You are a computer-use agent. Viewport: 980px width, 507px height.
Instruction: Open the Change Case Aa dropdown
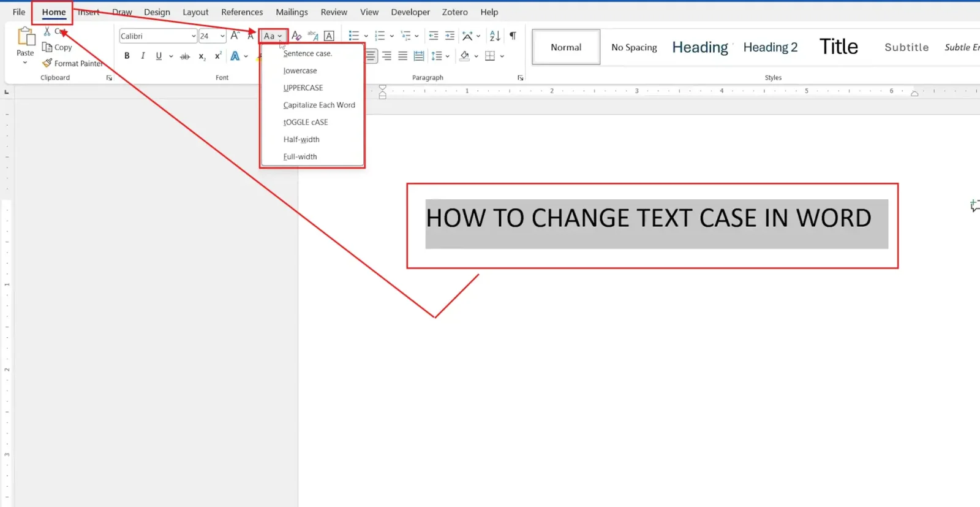[x=273, y=36]
